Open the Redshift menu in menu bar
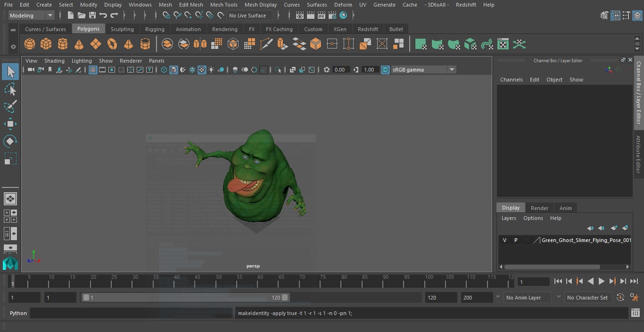644x332 pixels. [466, 5]
